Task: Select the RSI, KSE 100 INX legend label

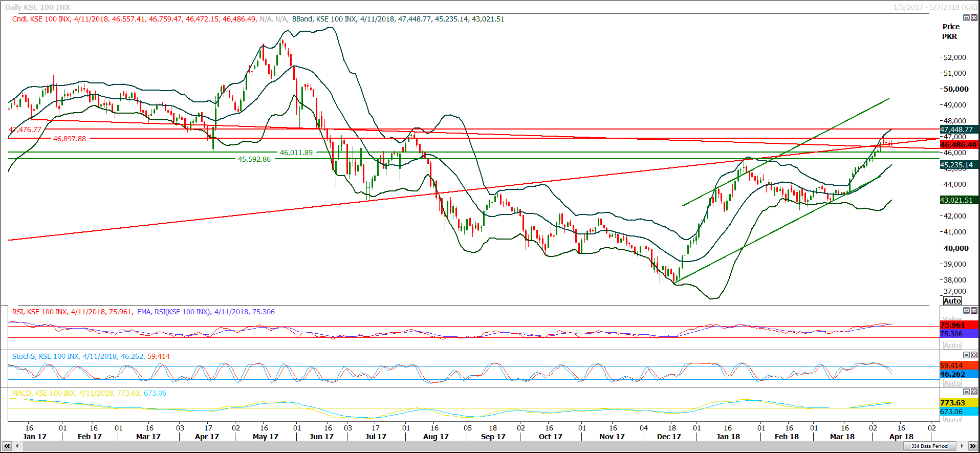Action: (39, 312)
